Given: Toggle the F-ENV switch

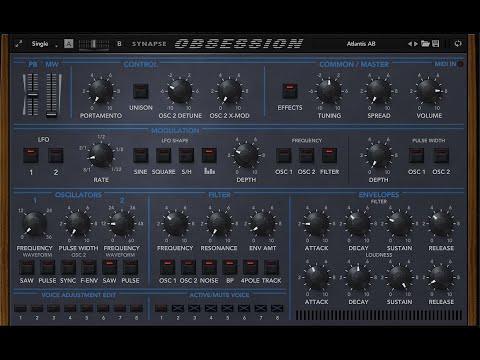Looking at the screenshot, I should pos(89,267).
